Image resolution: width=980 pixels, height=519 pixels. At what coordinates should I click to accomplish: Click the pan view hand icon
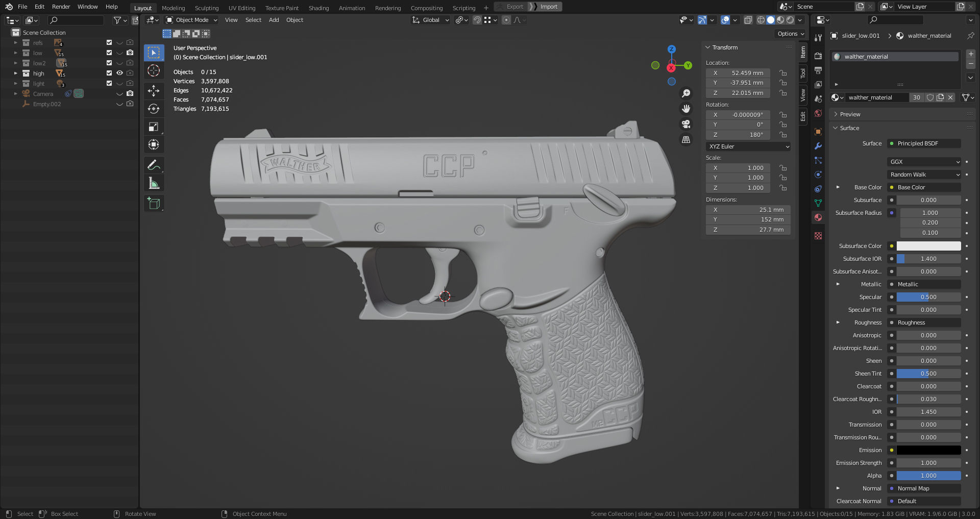pos(686,109)
